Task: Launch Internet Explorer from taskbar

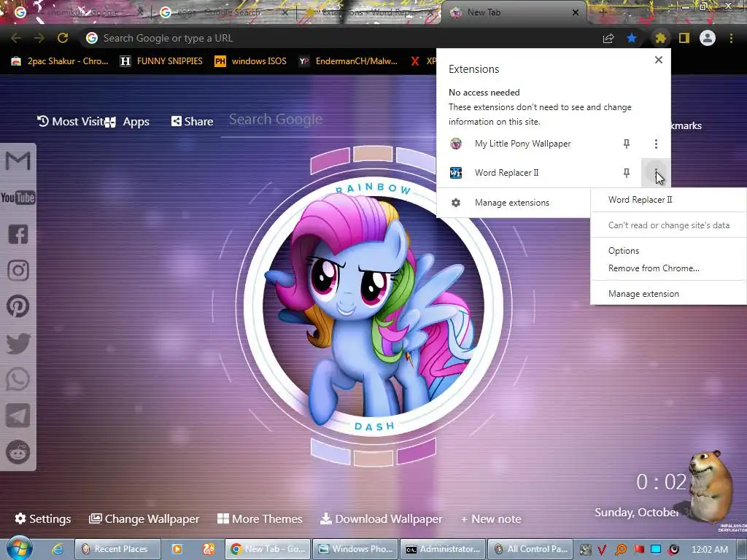Action: [x=58, y=549]
